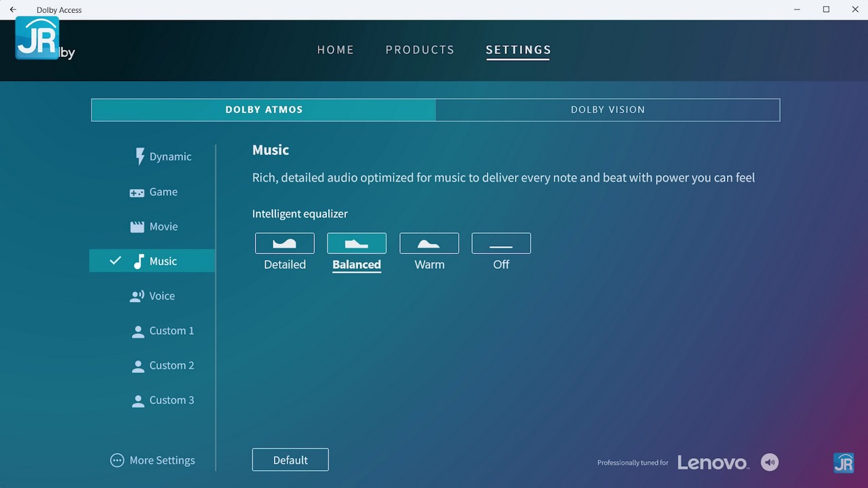Screen dimensions: 868x488
Task: Choose the Warm equalizer preset
Action: [429, 243]
